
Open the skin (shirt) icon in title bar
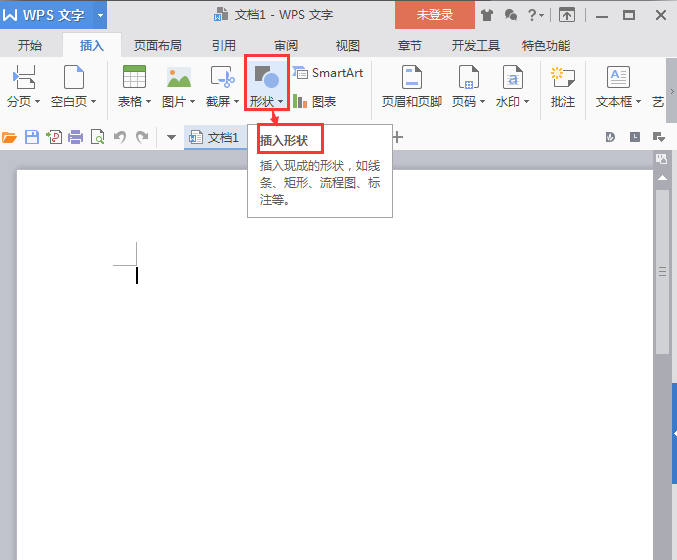pyautogui.click(x=487, y=16)
